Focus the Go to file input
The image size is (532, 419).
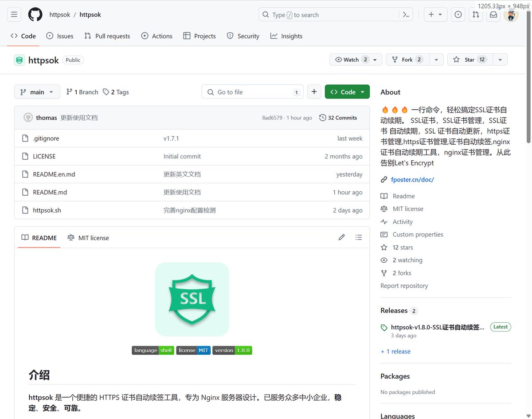click(x=253, y=92)
